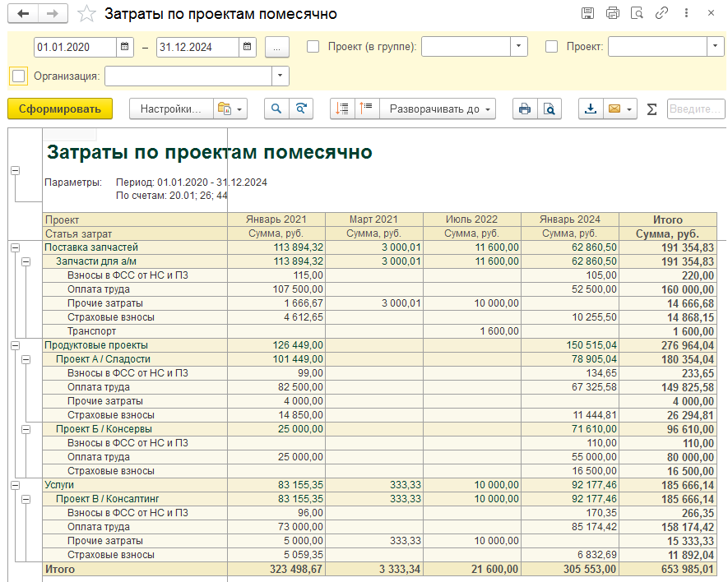
Task: Go back with the left arrow button
Action: point(23,14)
